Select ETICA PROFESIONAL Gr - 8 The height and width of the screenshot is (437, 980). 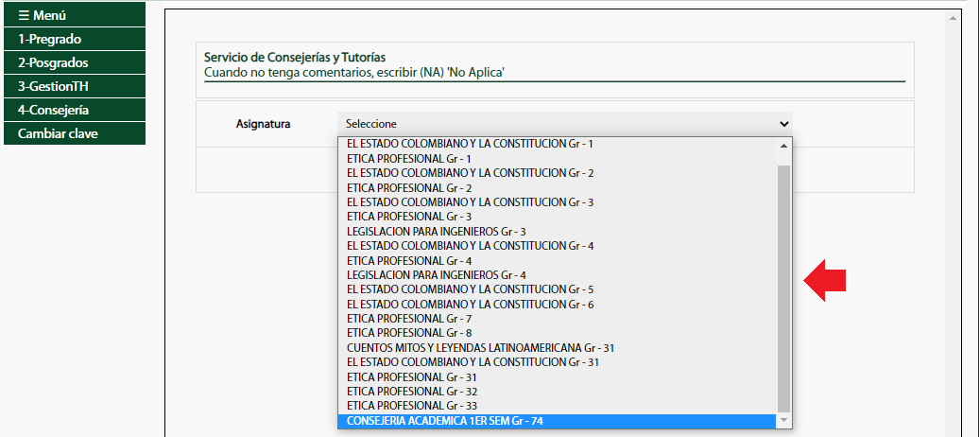(557, 333)
